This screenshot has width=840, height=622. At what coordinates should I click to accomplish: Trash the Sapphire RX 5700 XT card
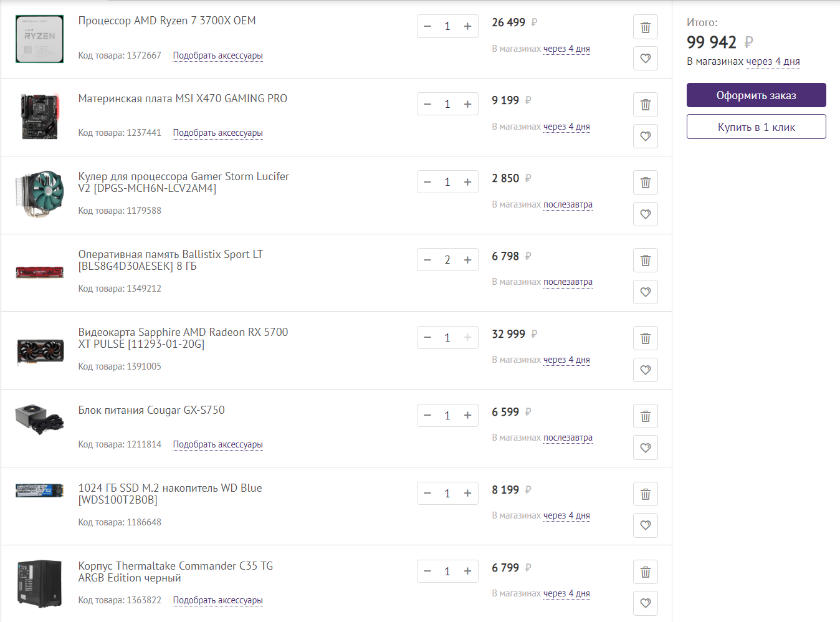tap(646, 338)
